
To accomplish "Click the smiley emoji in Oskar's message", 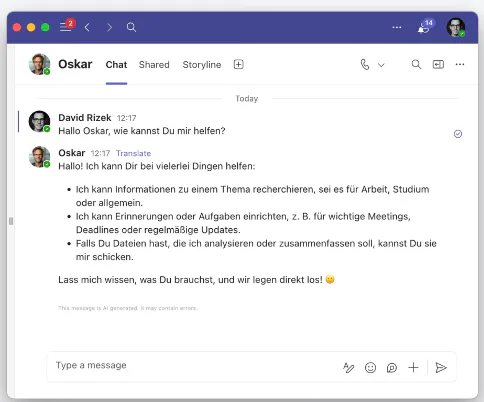I will (330, 279).
